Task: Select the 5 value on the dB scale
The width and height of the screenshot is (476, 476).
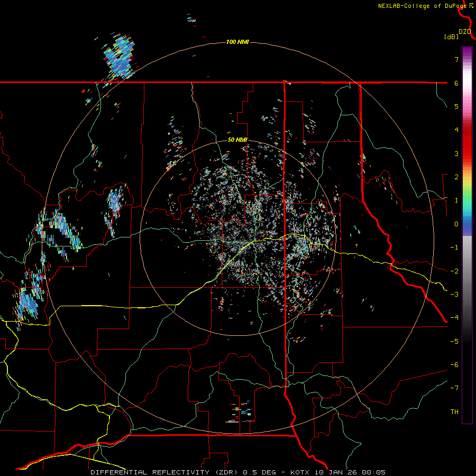Action: click(456, 106)
